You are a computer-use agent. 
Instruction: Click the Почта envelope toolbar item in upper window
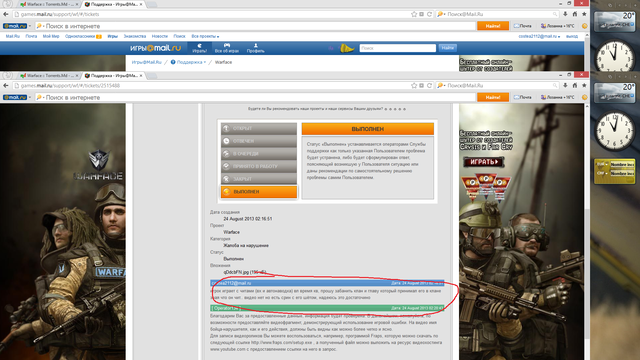coord(523,26)
